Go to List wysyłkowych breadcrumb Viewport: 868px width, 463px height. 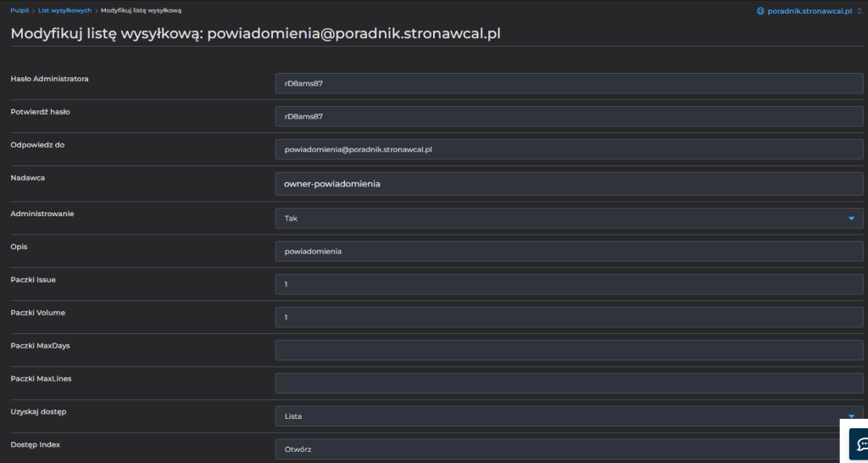click(64, 10)
